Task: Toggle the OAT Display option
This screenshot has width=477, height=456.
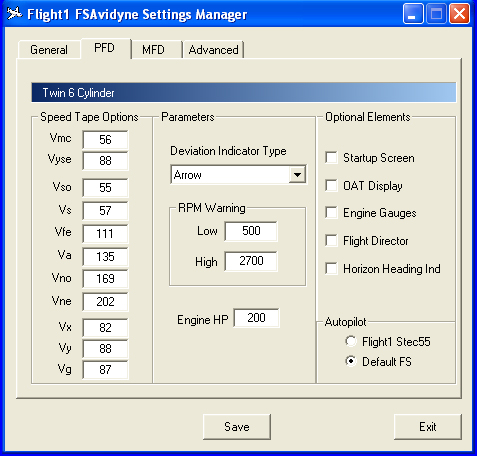Action: pyautogui.click(x=331, y=185)
